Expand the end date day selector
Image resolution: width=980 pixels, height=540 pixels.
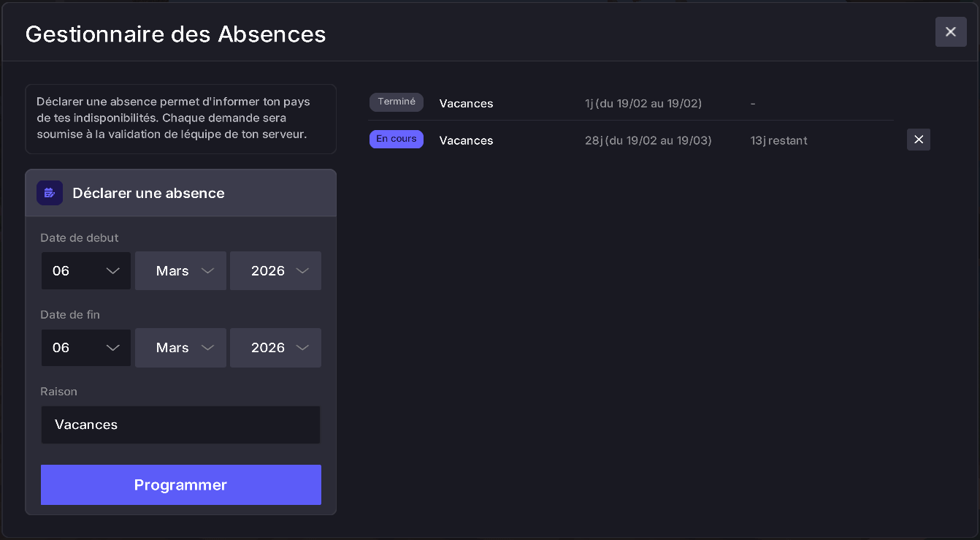click(x=85, y=348)
